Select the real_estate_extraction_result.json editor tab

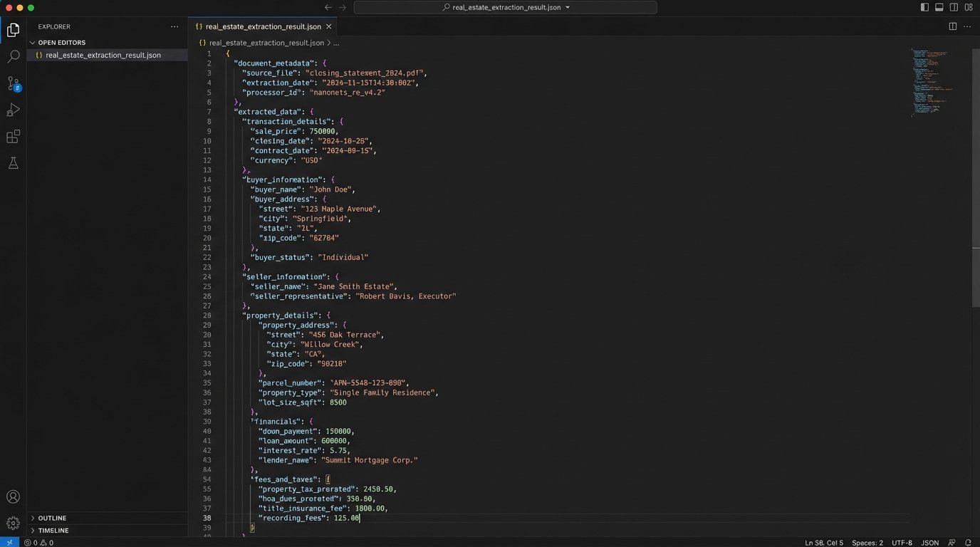tap(262, 26)
